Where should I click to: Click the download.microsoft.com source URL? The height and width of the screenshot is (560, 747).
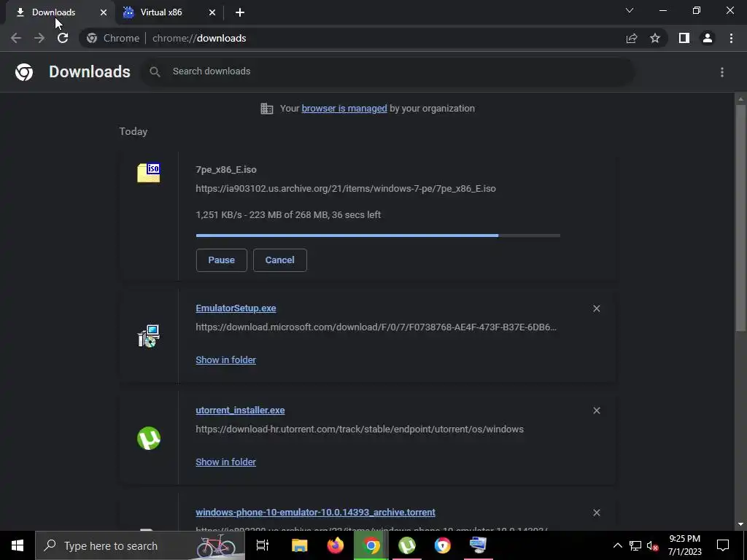tap(376, 327)
